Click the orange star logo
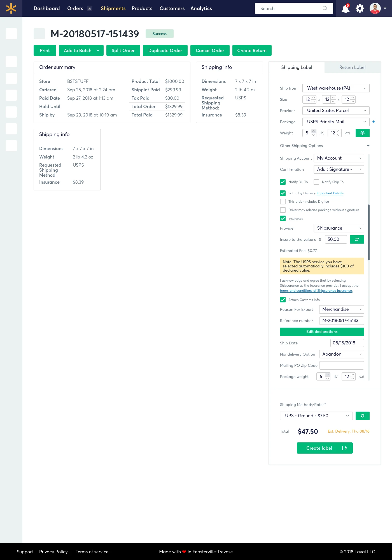Image resolution: width=392 pixels, height=560 pixels. (x=11, y=8)
